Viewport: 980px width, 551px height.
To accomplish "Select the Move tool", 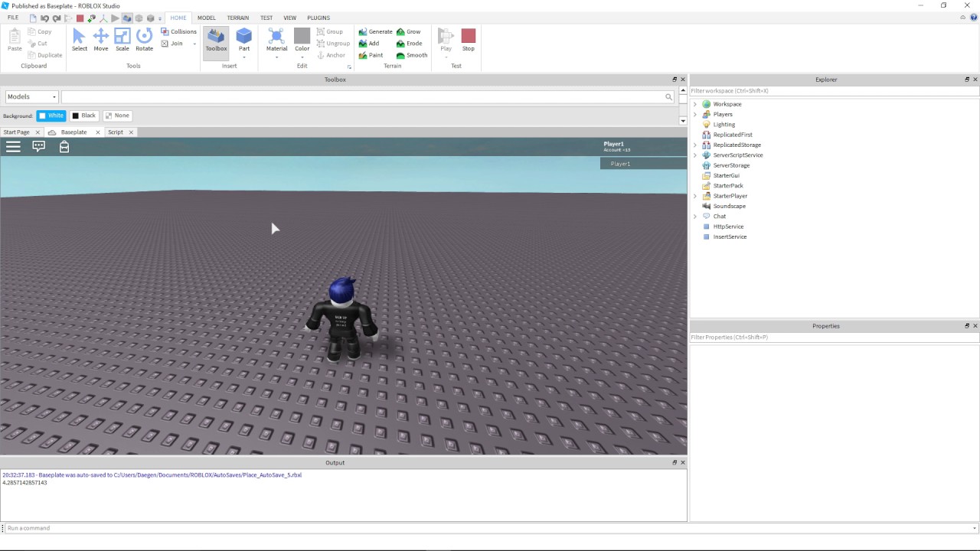I will click(x=101, y=40).
